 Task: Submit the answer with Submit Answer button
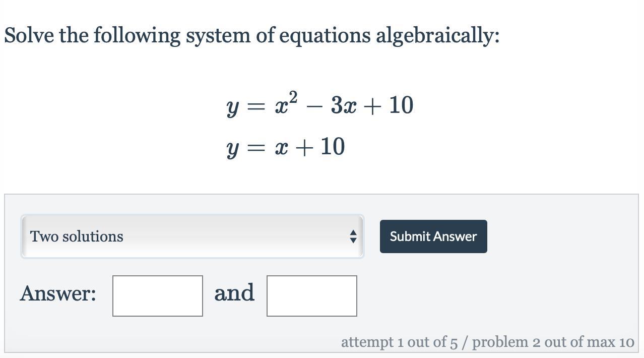433,236
